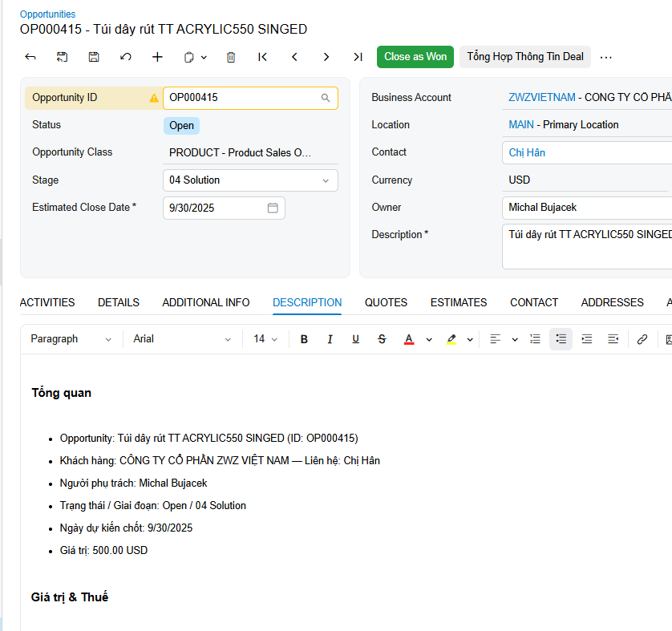Switch to the ACTIVITIES tab
The image size is (672, 631).
(47, 302)
